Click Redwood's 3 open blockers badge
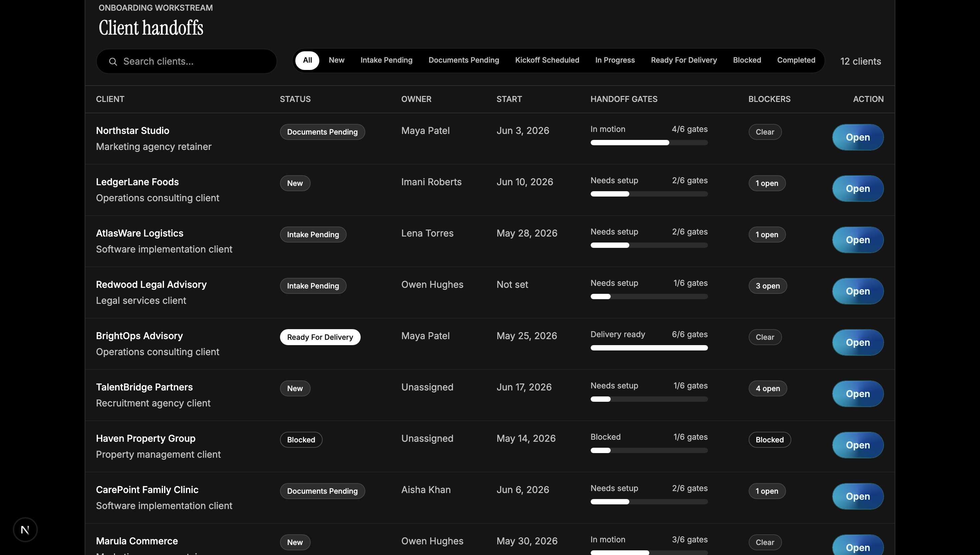The image size is (980, 555). [768, 286]
